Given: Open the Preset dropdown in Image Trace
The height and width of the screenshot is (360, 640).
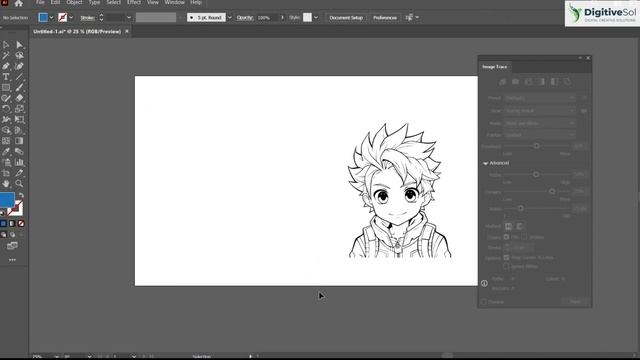Looking at the screenshot, I should pos(540,98).
